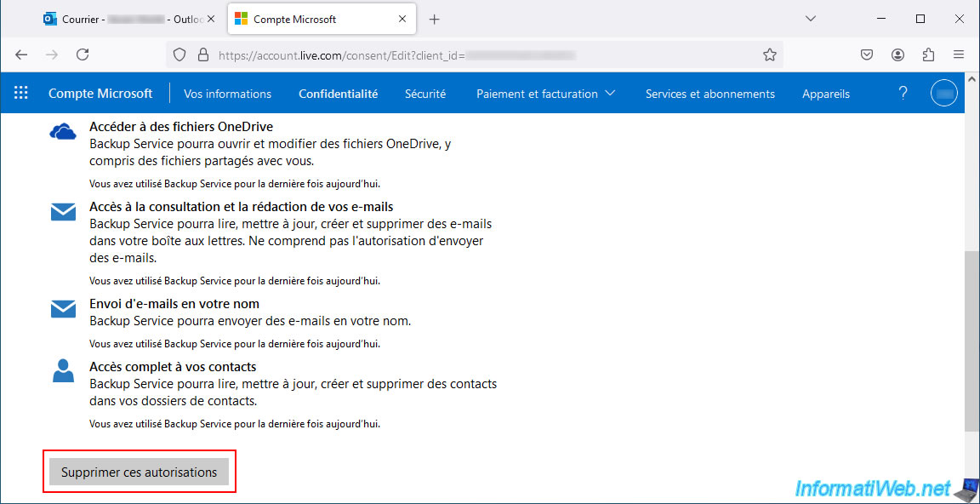The image size is (980, 504).
Task: Open the Firefox account icon
Action: coord(898,55)
